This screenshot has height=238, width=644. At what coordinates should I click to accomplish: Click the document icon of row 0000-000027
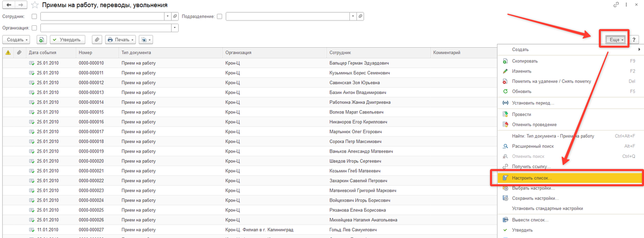31,229
